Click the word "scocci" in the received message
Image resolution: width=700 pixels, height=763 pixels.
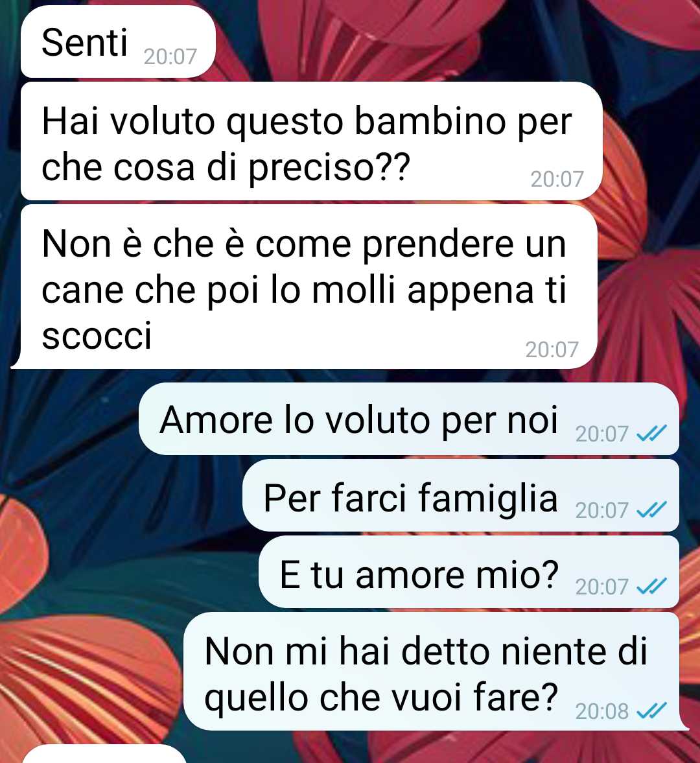(x=97, y=336)
